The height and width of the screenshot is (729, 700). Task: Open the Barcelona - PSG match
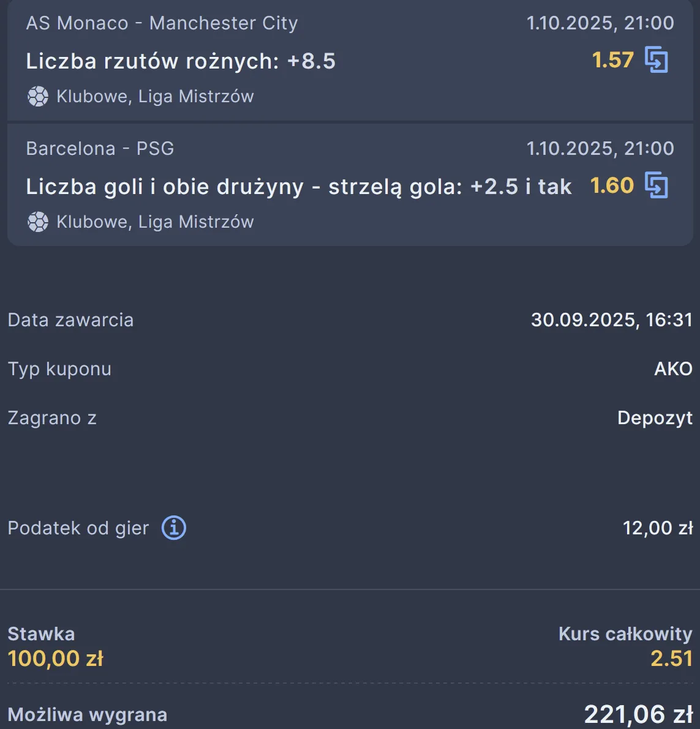tap(100, 149)
